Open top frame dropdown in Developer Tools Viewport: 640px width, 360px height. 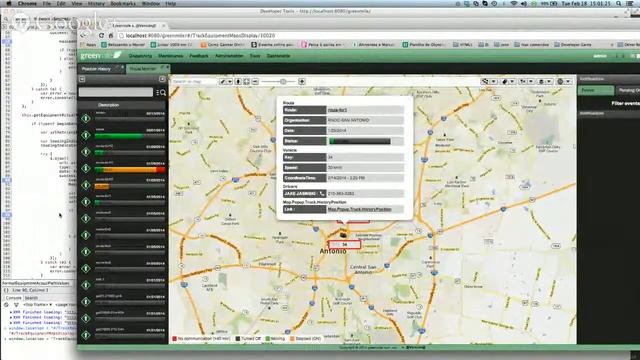38,304
